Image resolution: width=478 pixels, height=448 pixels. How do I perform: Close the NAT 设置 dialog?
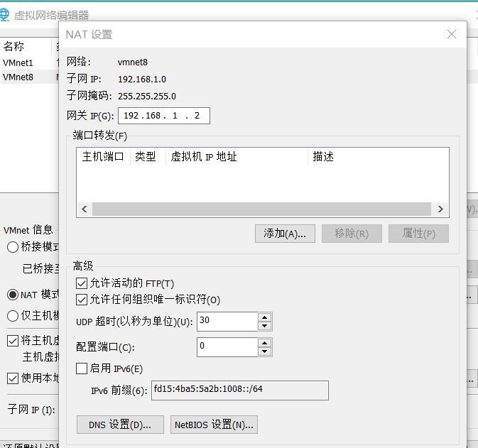pyautogui.click(x=451, y=34)
